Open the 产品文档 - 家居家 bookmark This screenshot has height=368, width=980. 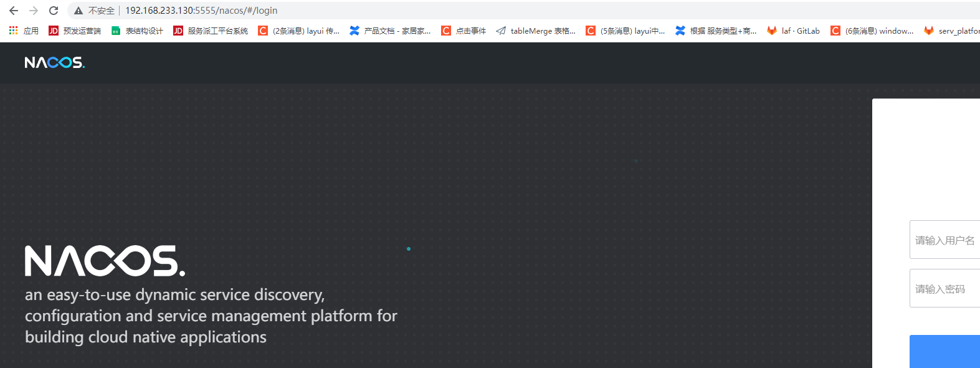(x=390, y=31)
